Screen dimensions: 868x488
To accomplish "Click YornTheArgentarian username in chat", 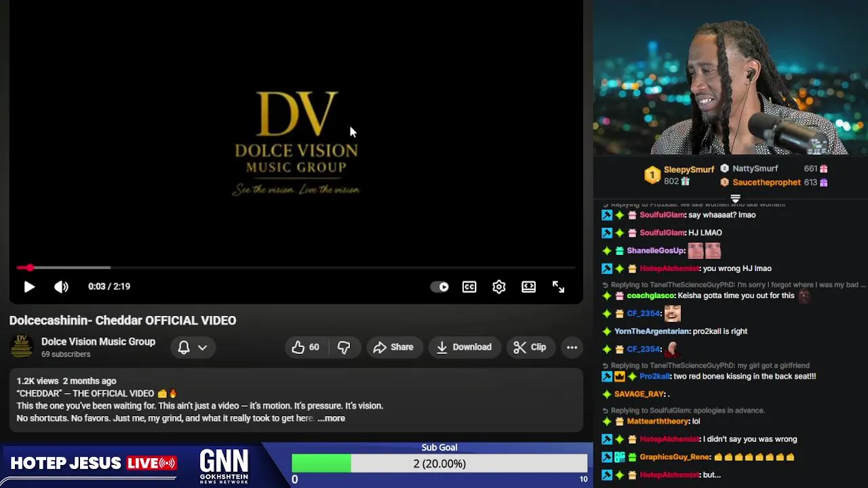I will point(652,331).
